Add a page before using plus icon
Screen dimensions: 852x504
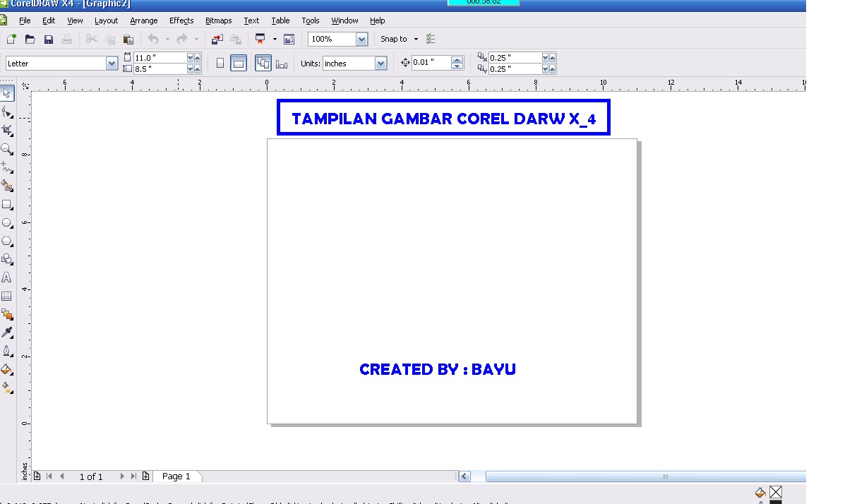[37, 476]
